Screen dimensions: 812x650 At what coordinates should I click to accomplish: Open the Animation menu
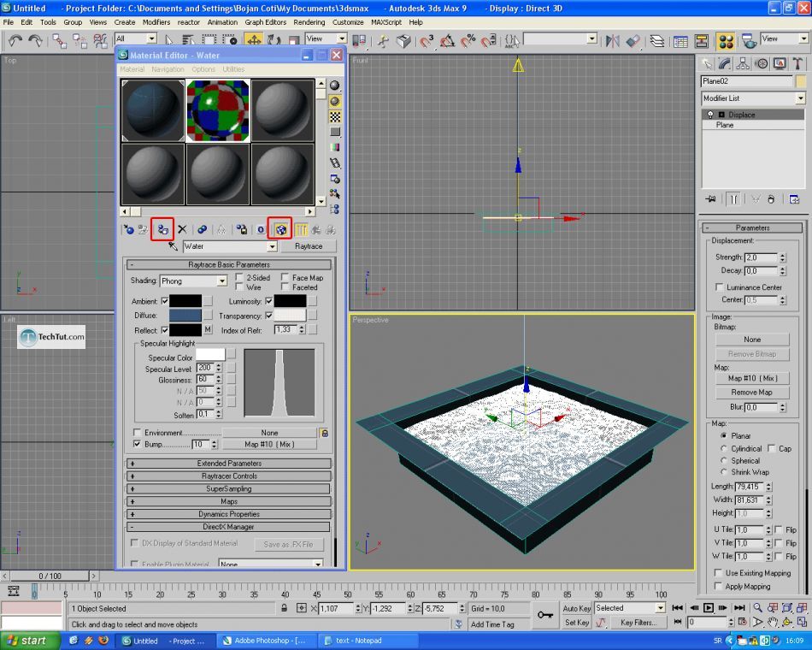222,22
